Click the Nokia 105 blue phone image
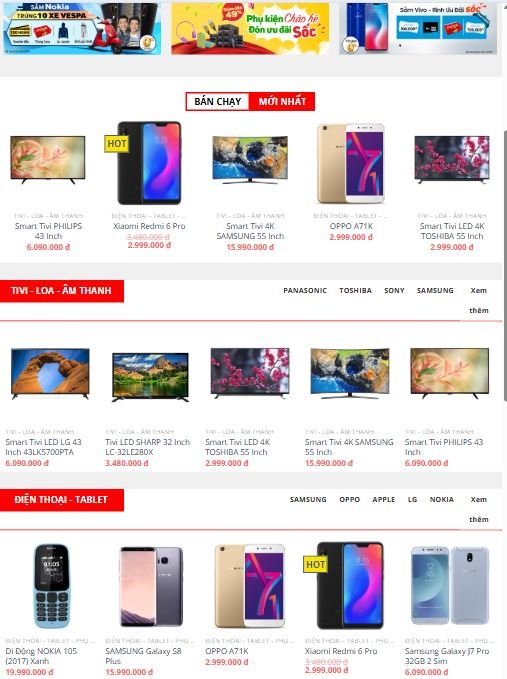This screenshot has height=679, width=507. [x=51, y=586]
